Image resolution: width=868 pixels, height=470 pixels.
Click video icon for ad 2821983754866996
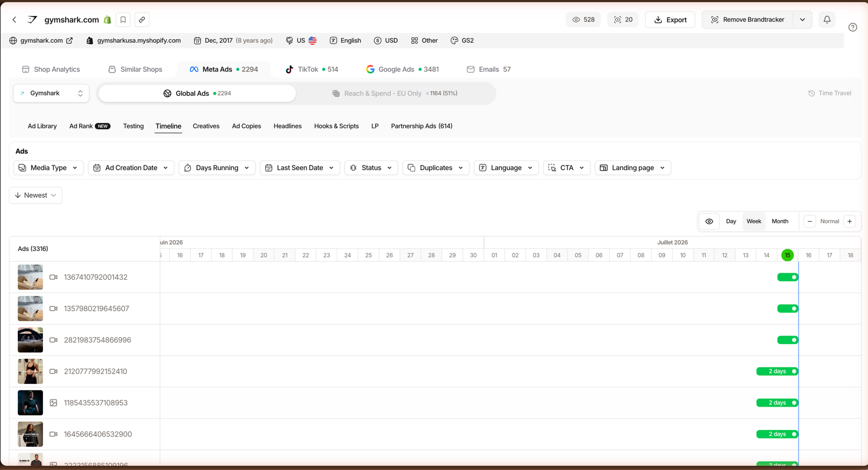click(53, 340)
